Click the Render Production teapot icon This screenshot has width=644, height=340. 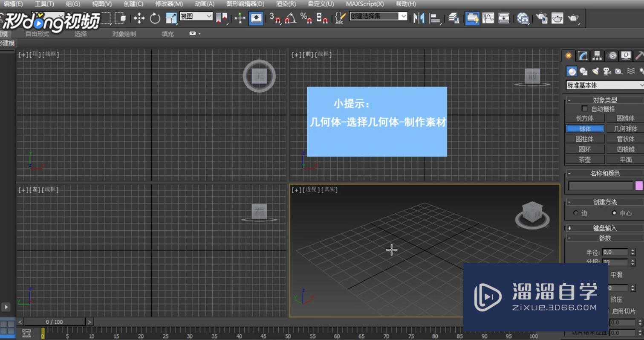click(x=573, y=18)
